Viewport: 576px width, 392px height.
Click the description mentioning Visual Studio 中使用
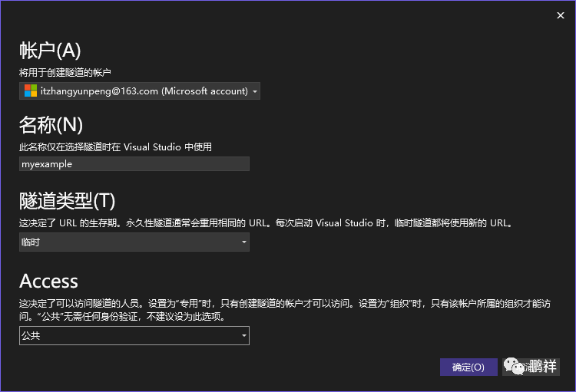tap(115, 147)
